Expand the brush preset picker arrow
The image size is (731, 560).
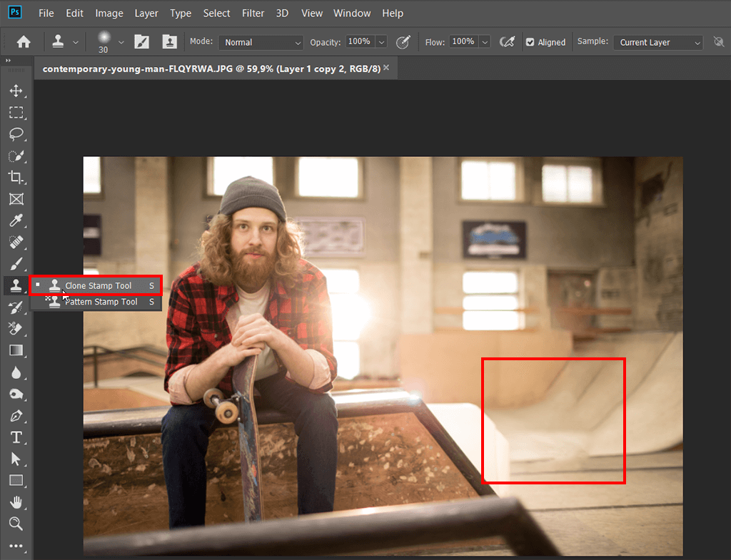point(121,42)
